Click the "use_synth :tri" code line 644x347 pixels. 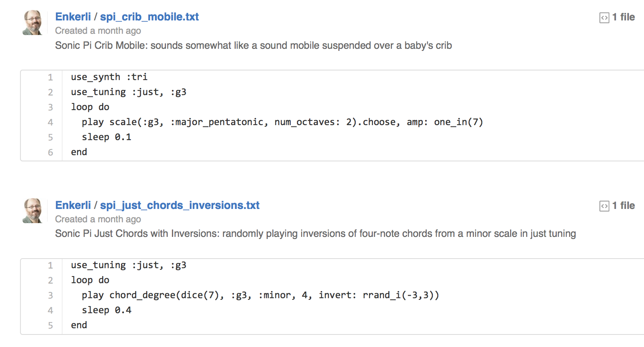pos(109,77)
